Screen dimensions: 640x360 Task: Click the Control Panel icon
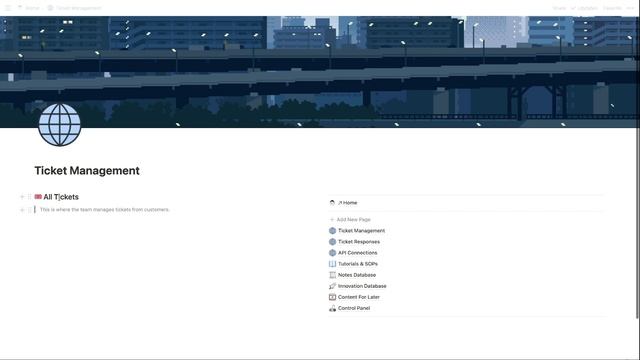pyautogui.click(x=332, y=308)
